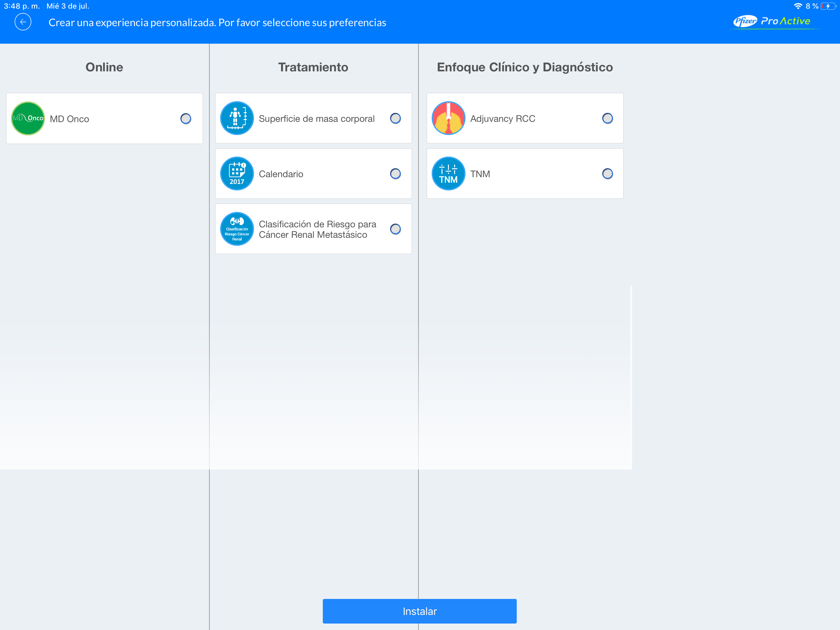840x630 pixels.
Task: Tap the 2017 Calendario calendar icon
Action: coord(237,173)
